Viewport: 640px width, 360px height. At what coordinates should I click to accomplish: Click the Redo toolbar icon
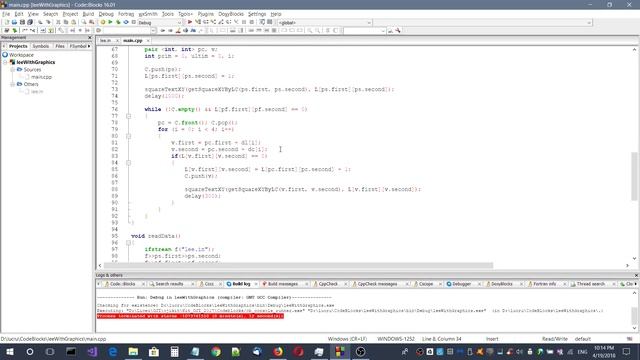coord(48,22)
